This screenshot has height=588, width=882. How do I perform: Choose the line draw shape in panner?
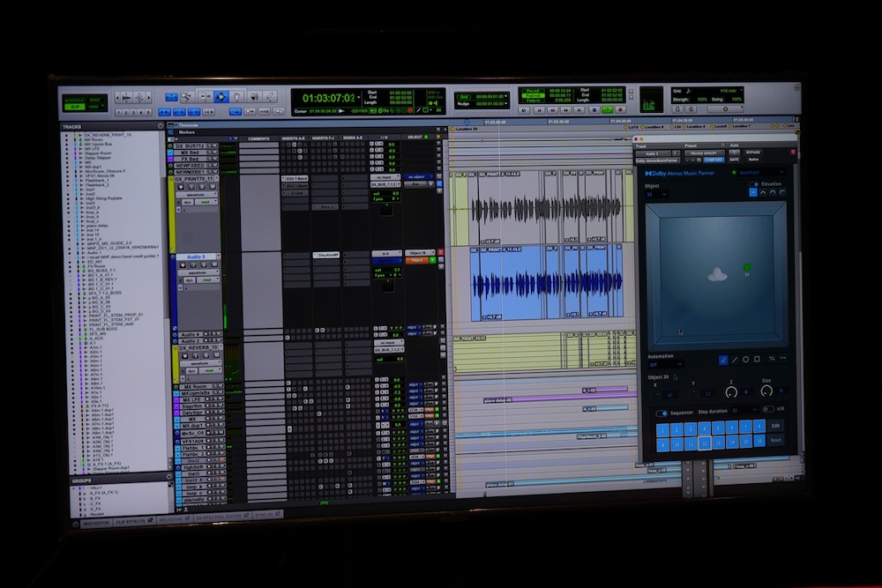pos(734,359)
